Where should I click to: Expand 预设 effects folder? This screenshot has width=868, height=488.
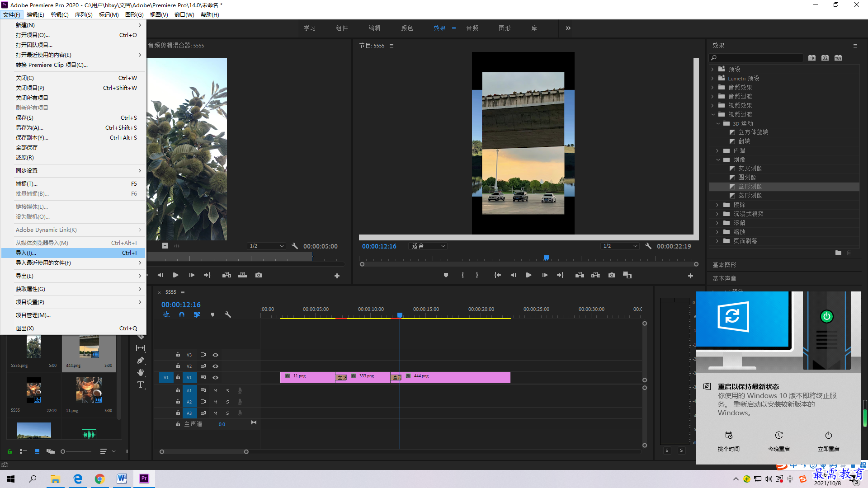(712, 69)
